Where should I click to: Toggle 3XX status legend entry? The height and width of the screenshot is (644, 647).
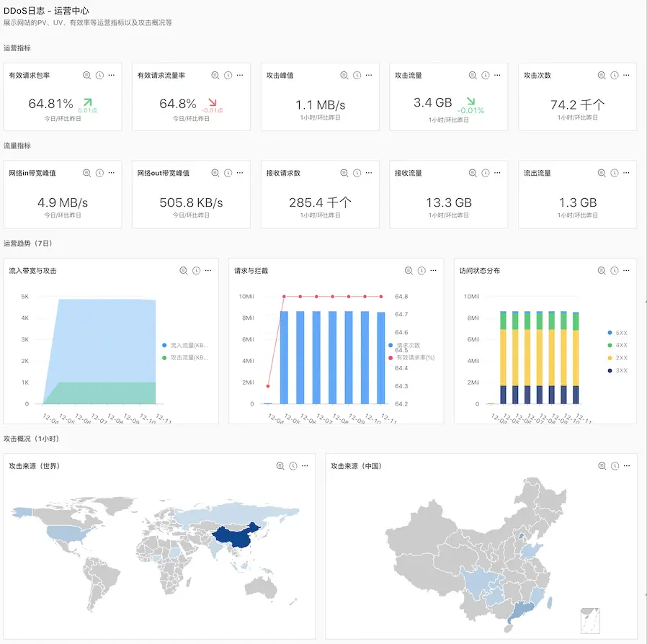tap(617, 370)
